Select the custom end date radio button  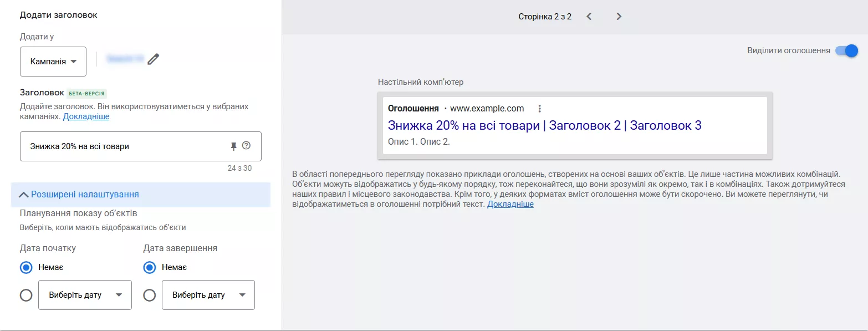(x=149, y=295)
